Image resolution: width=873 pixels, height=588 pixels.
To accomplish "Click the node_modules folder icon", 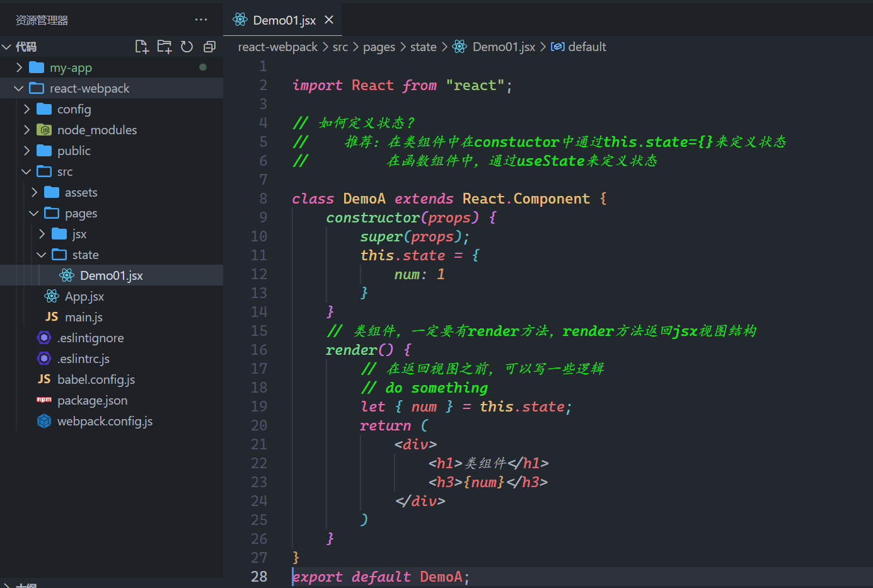I will point(44,130).
